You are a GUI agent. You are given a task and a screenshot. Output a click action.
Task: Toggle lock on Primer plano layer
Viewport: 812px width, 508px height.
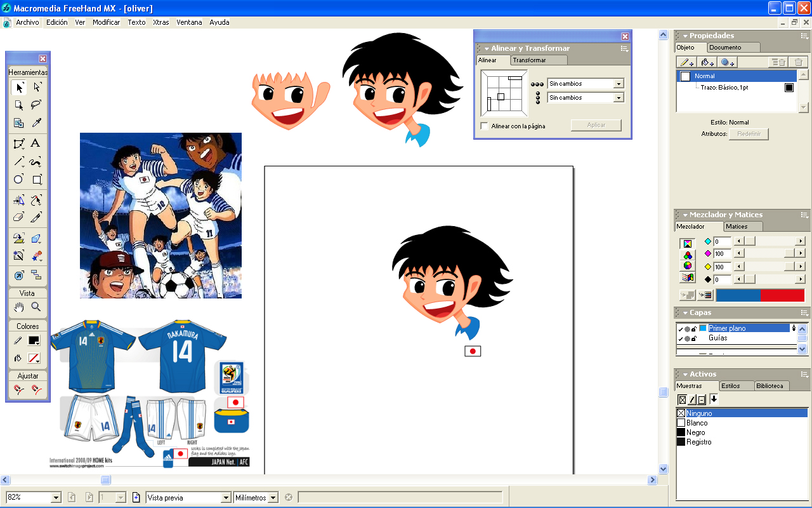coord(694,328)
